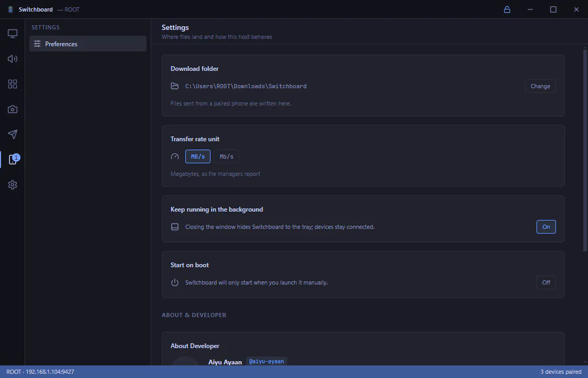Screen dimensions: 588x378
Task: Click ROOT · 192.168.1.104:9427 in status bar
Action: pyautogui.click(x=40, y=372)
